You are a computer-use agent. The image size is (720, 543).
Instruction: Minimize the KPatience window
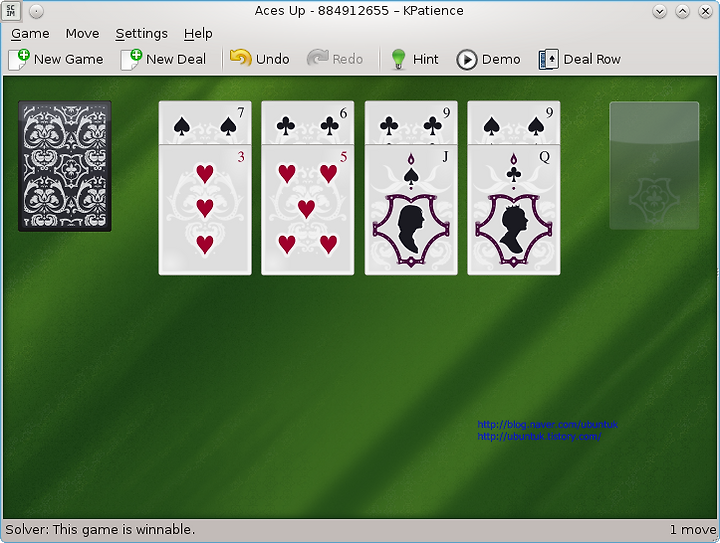point(659,11)
